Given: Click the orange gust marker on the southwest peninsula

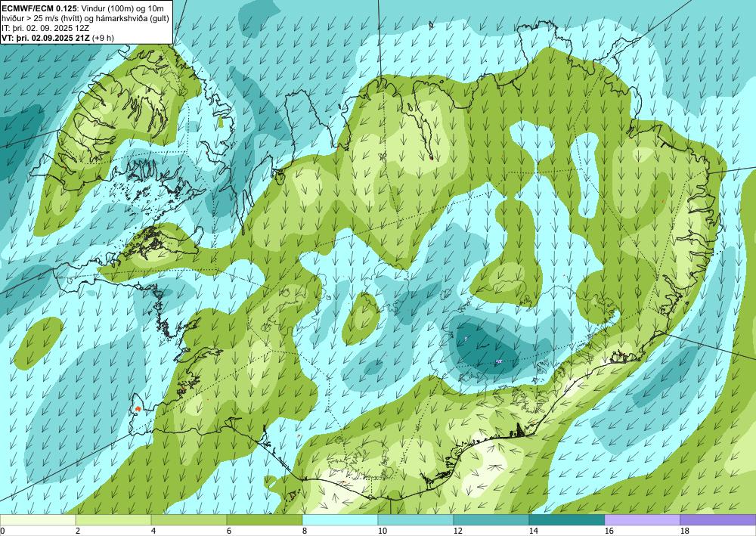Looking at the screenshot, I should [138, 409].
